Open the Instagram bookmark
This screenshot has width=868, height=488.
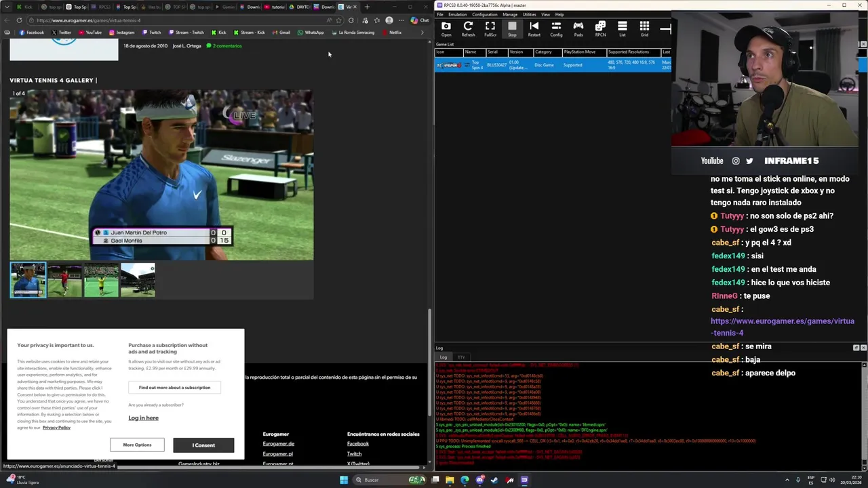121,33
